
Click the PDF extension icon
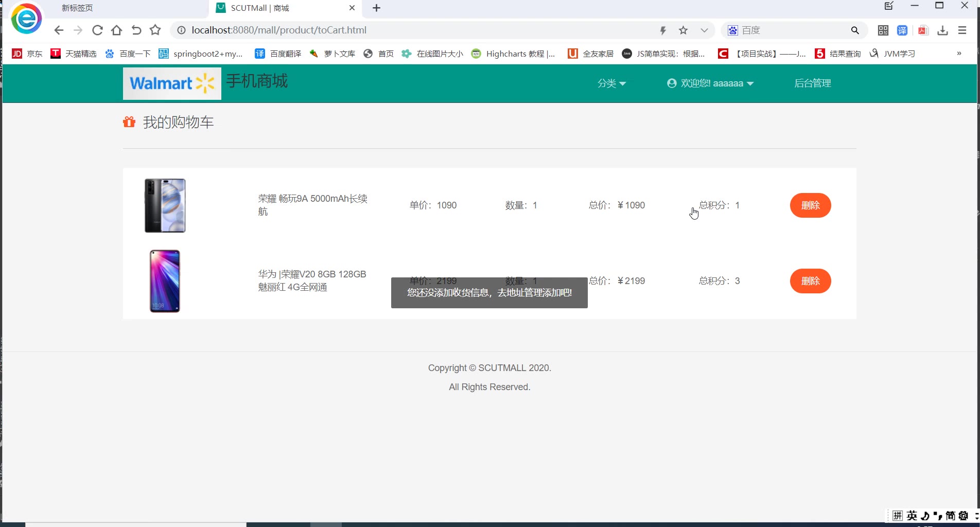click(923, 30)
